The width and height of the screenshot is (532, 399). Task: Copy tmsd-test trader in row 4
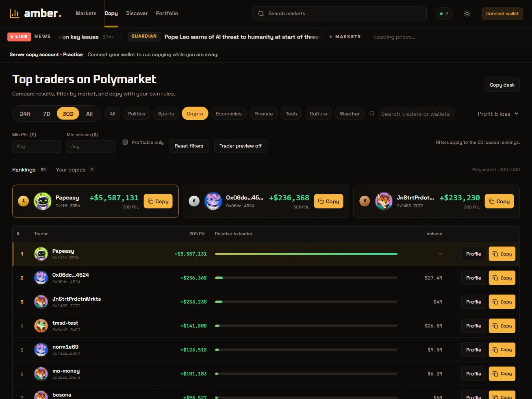click(502, 326)
